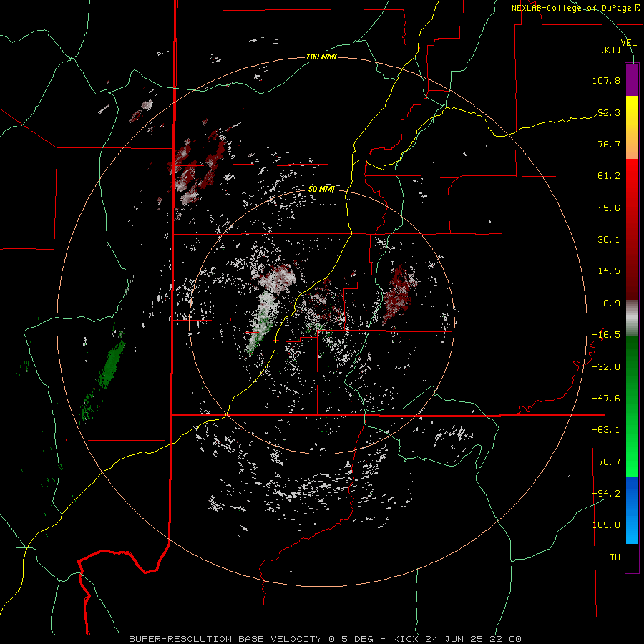Select the -63.1 legend value
The image size is (644, 644).
pyautogui.click(x=606, y=430)
